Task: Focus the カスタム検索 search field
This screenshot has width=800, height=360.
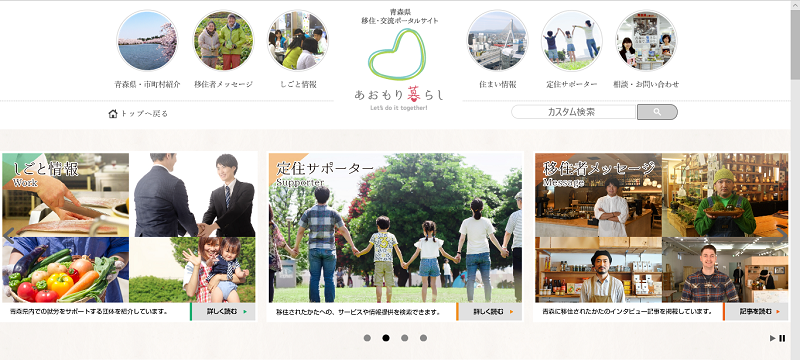Action: pos(573,112)
